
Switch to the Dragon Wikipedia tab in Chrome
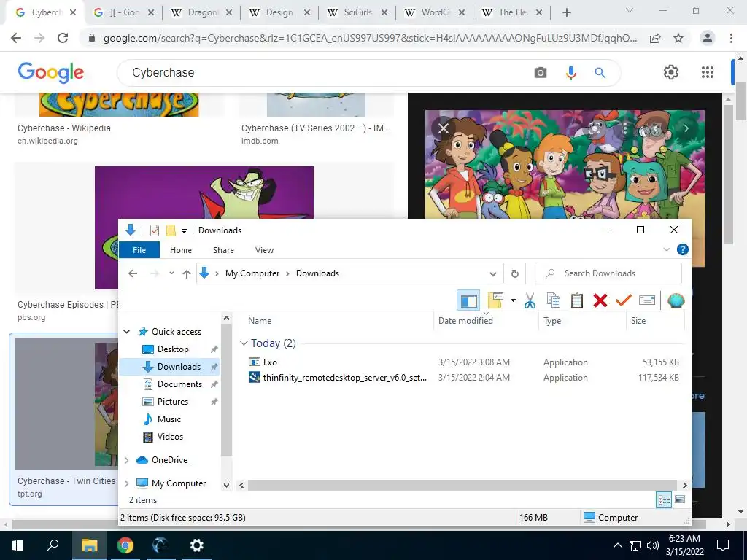(201, 12)
